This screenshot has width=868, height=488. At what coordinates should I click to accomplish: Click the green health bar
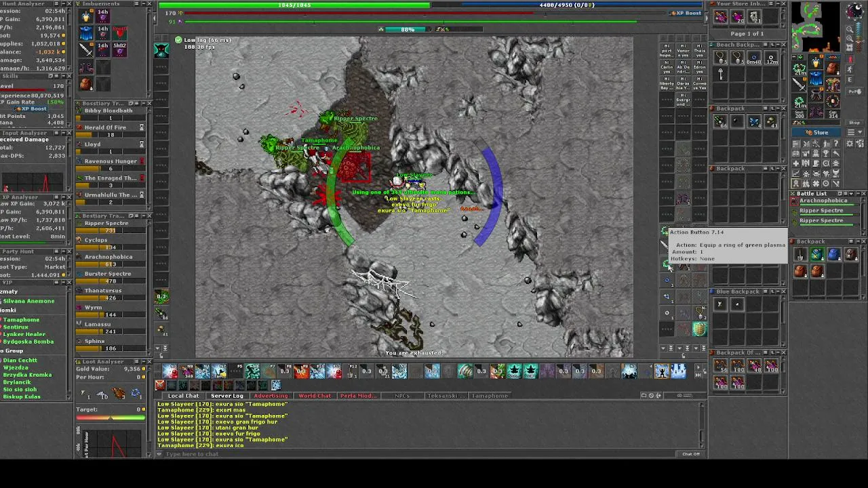click(x=294, y=5)
